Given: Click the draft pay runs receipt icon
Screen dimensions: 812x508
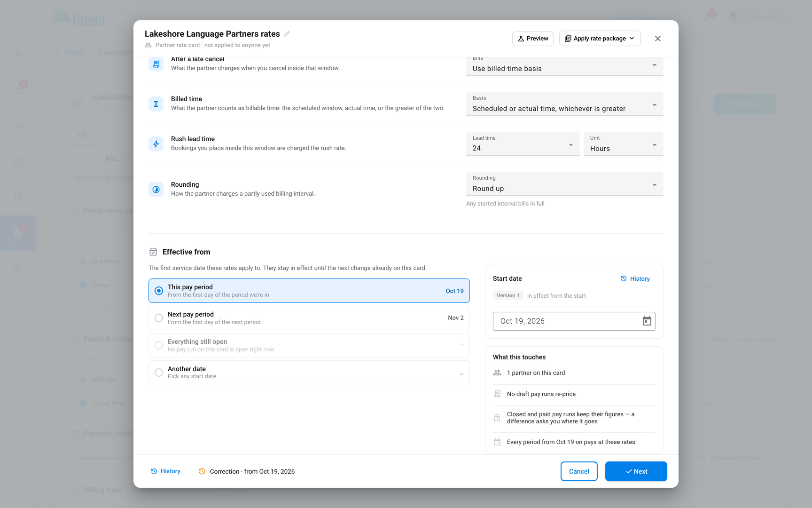Looking at the screenshot, I should pos(497,394).
